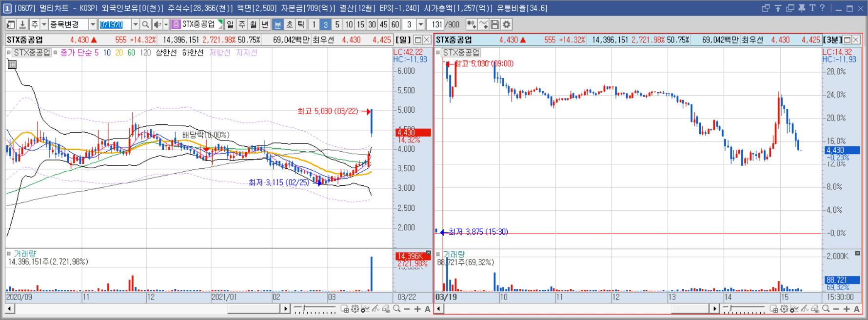Click the download arrow icon in toolbar
This screenshot has height=320, width=868.
(x=22, y=24)
